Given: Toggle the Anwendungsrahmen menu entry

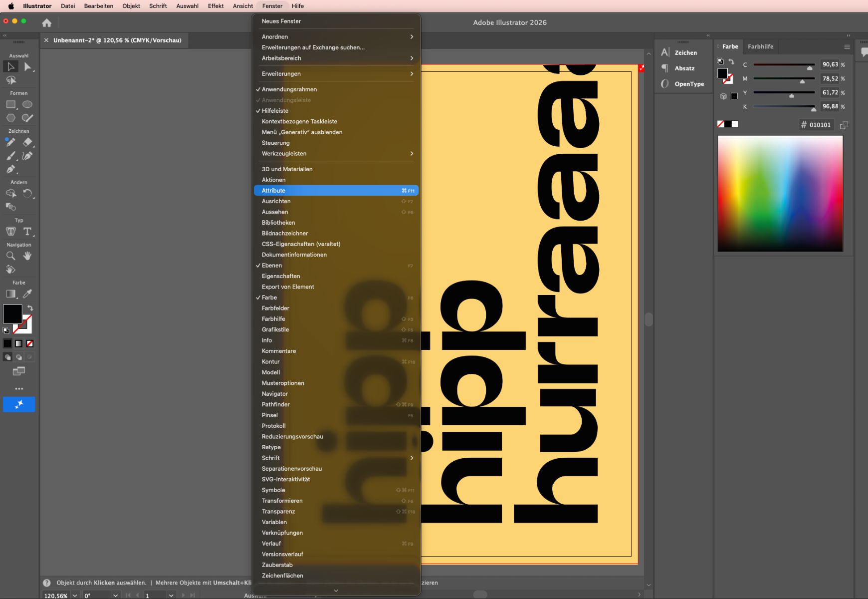Looking at the screenshot, I should [336, 89].
